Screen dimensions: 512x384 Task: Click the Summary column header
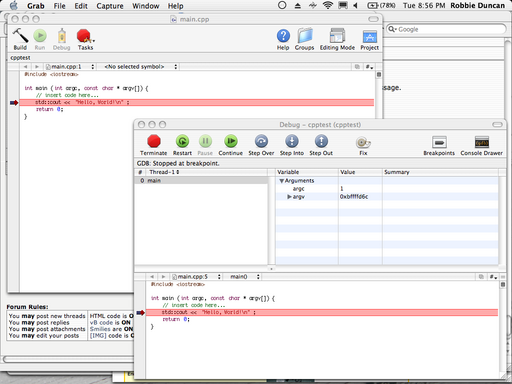click(x=440, y=172)
